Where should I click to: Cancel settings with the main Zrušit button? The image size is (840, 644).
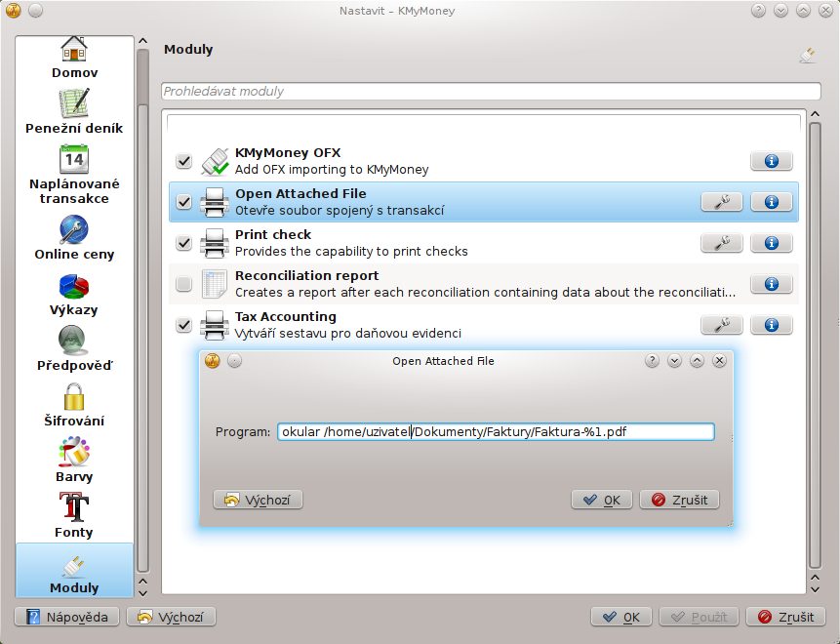pos(786,618)
